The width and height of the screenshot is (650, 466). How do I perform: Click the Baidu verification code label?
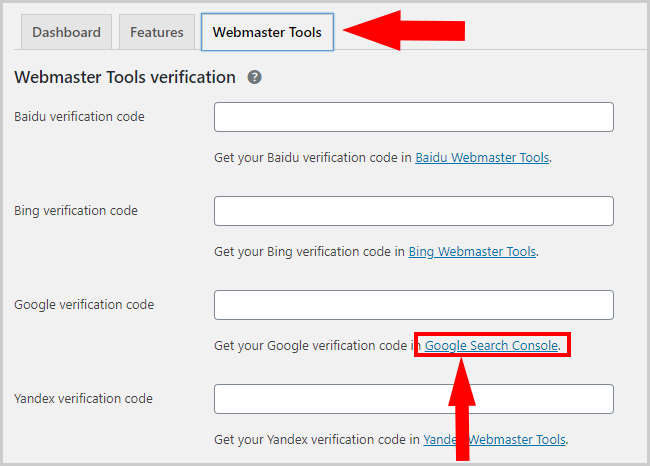tap(79, 117)
